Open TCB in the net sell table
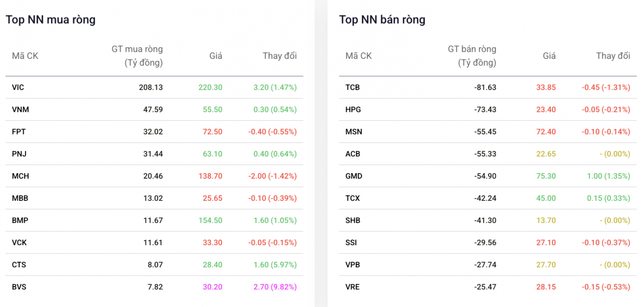This screenshot has width=644, height=307. pyautogui.click(x=353, y=88)
